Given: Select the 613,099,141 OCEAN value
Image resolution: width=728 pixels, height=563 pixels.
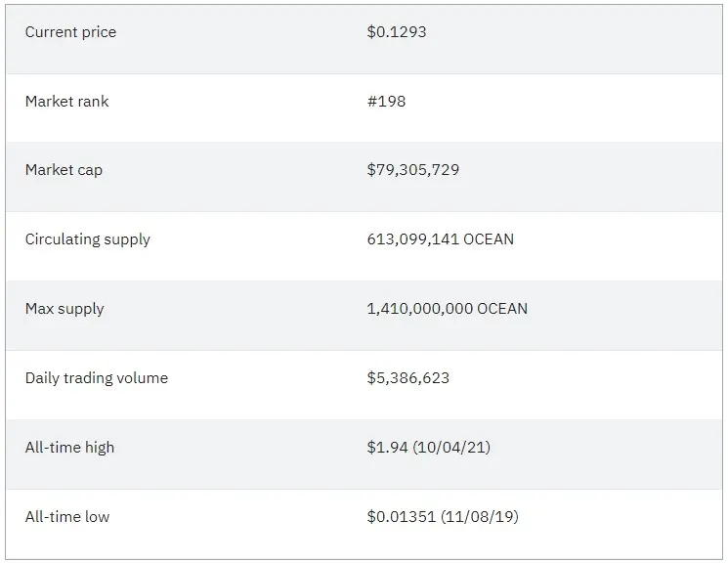Looking at the screenshot, I should 440,239.
